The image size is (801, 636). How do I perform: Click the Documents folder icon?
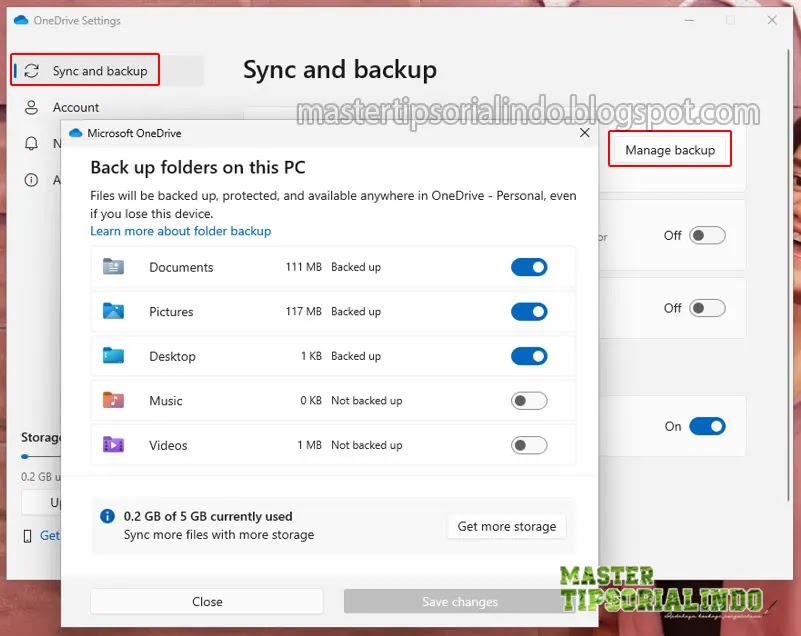(113, 266)
